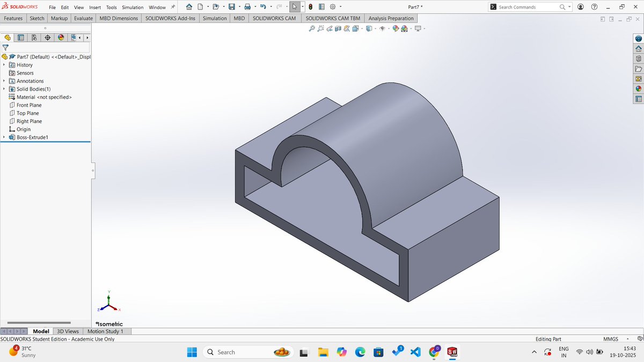
Task: Activate the Section View icon
Action: pos(338,28)
